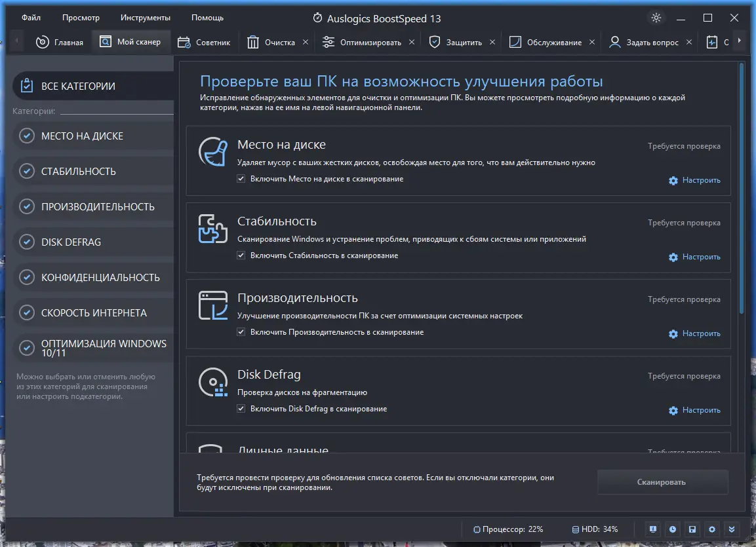Click the Сканировать button
The image size is (756, 547).
tap(662, 482)
